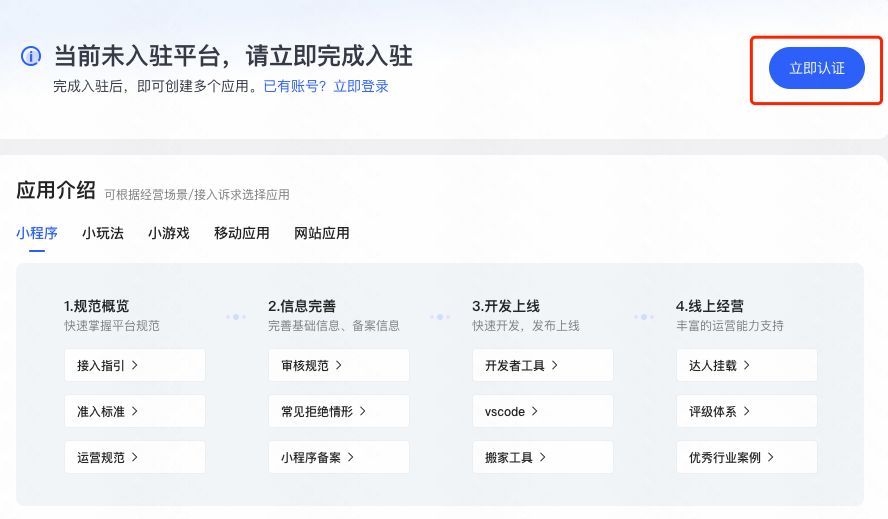Open the 网站应用 tab

(x=322, y=233)
